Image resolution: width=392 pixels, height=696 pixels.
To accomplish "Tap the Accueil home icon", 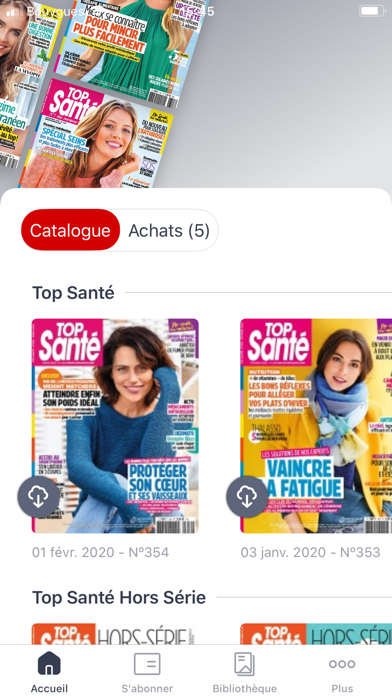I will pyautogui.click(x=49, y=663).
